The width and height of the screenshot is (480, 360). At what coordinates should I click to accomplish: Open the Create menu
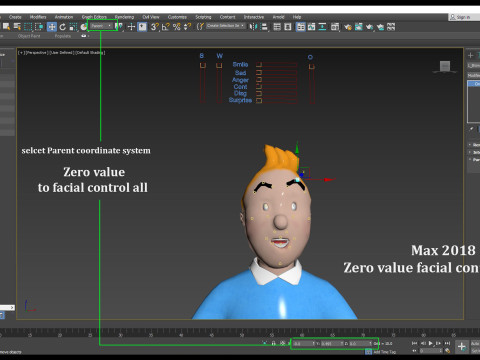[x=15, y=17]
